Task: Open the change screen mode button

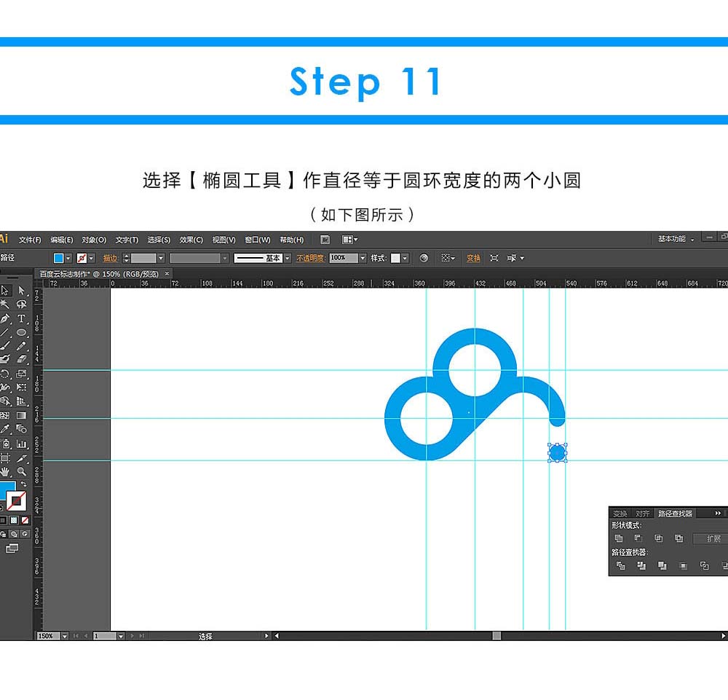Action: pyautogui.click(x=12, y=548)
